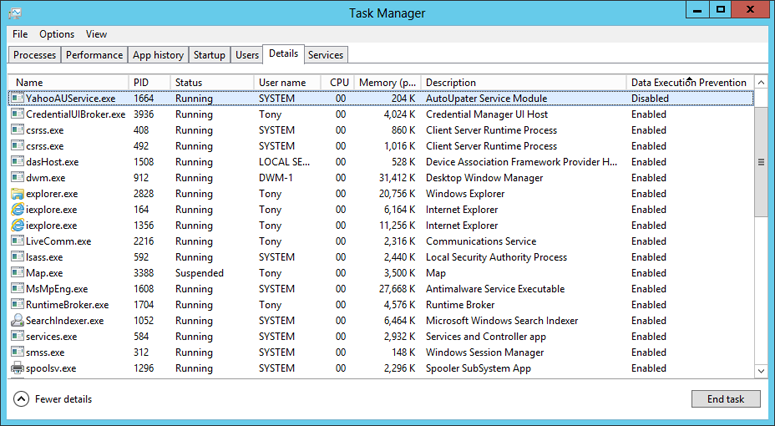775x426 pixels.
Task: Click the explorer.exe process icon
Action: 17,193
